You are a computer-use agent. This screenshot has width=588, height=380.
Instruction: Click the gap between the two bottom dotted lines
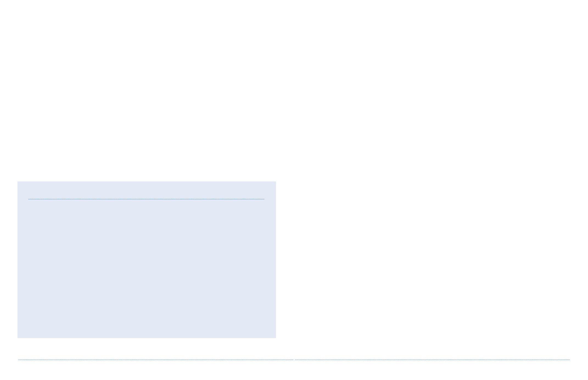294,359
